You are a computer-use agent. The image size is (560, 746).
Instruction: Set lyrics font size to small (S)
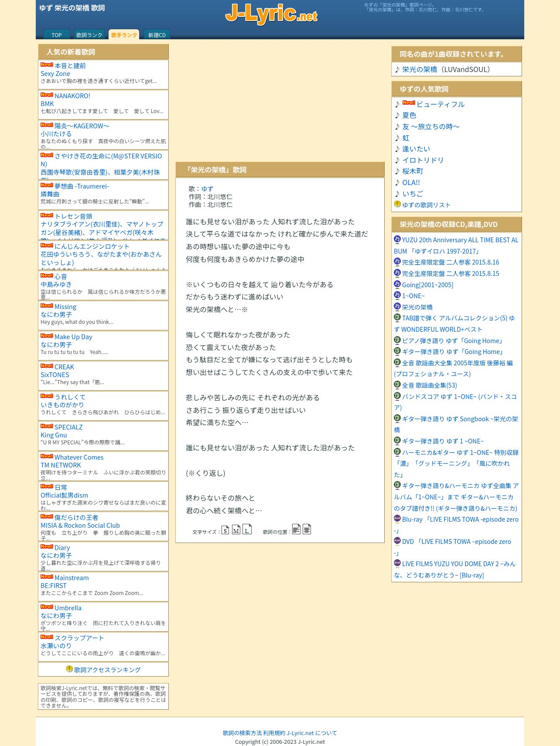[x=225, y=529]
